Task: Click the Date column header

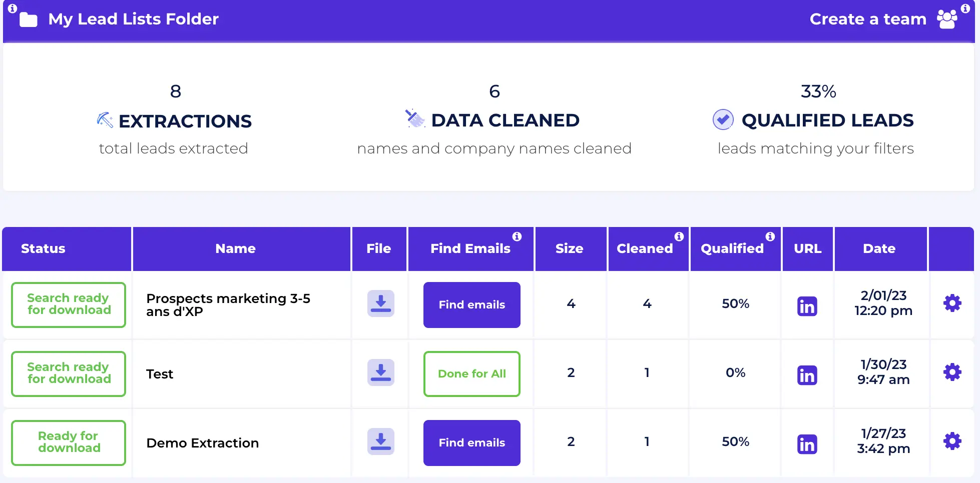Action: [881, 249]
